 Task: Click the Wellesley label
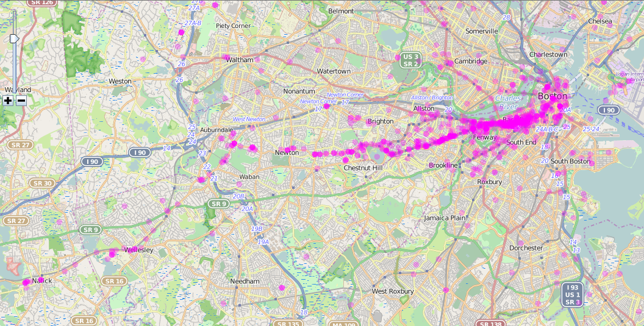point(138,250)
